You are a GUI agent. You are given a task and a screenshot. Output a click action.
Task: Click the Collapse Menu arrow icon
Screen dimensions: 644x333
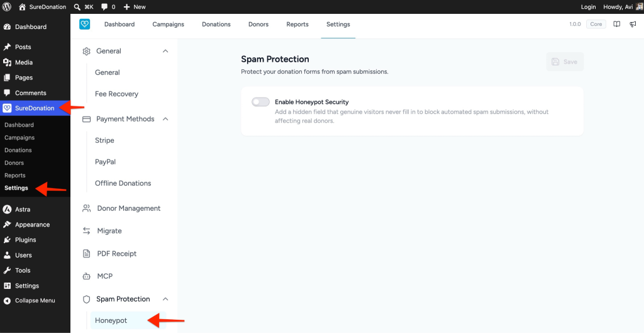click(7, 300)
